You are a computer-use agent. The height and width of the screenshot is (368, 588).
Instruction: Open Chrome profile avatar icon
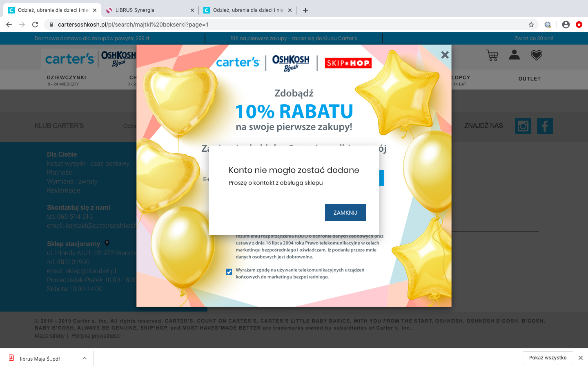point(566,25)
